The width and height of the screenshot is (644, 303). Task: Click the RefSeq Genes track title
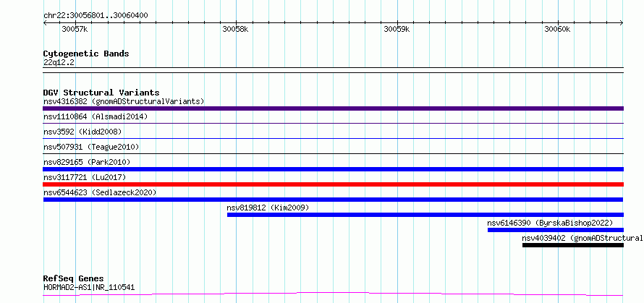click(x=73, y=279)
